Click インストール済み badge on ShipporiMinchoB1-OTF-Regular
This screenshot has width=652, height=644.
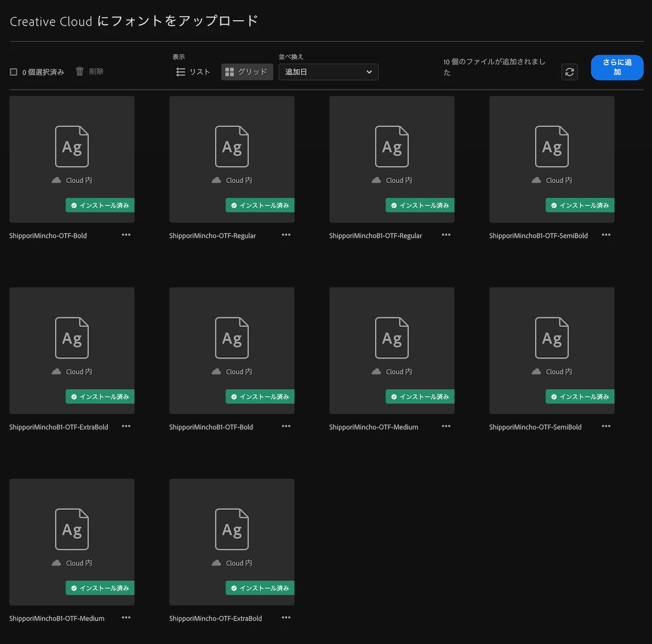420,205
